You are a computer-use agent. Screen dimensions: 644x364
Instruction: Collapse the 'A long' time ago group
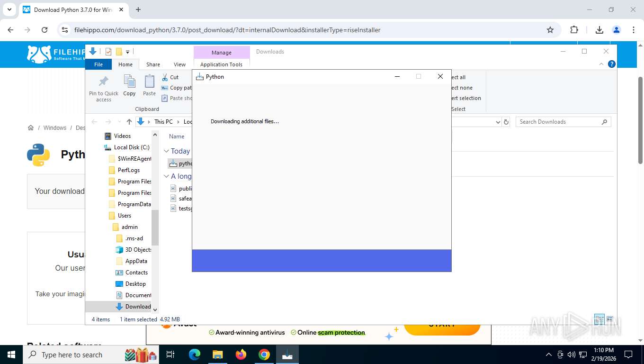pyautogui.click(x=166, y=176)
